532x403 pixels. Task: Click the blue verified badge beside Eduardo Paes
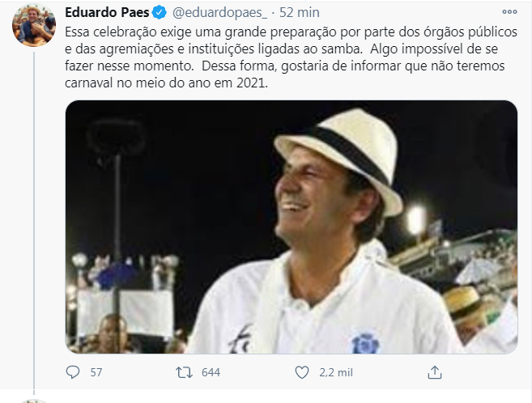click(x=159, y=12)
